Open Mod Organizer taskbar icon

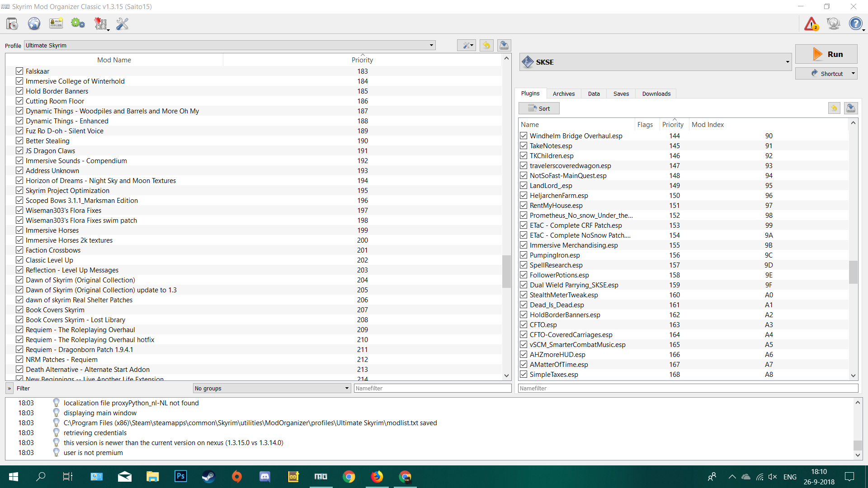[321, 477]
